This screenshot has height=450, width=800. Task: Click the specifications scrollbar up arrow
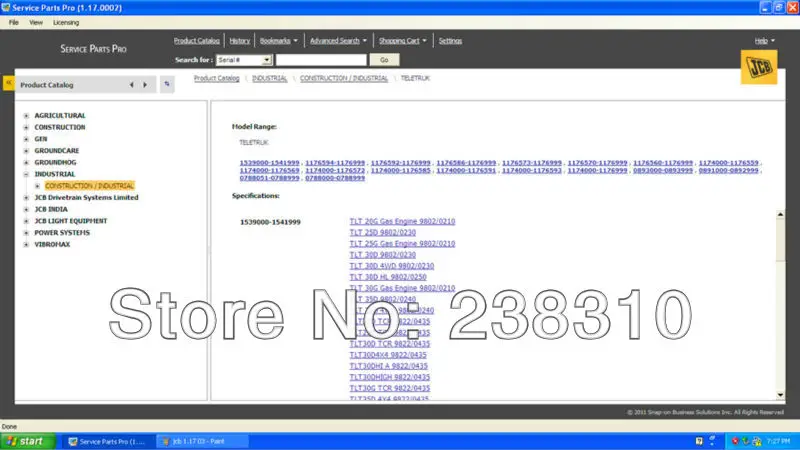pos(780,215)
